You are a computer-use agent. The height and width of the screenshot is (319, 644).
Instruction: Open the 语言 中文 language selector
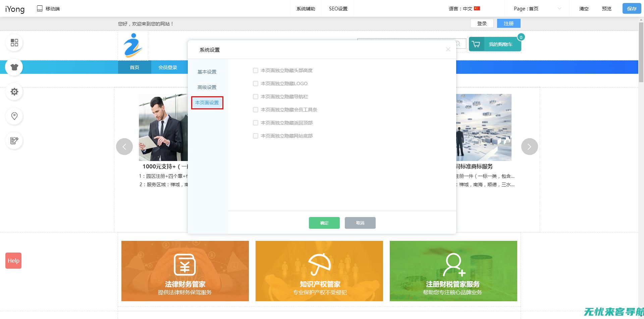(465, 9)
